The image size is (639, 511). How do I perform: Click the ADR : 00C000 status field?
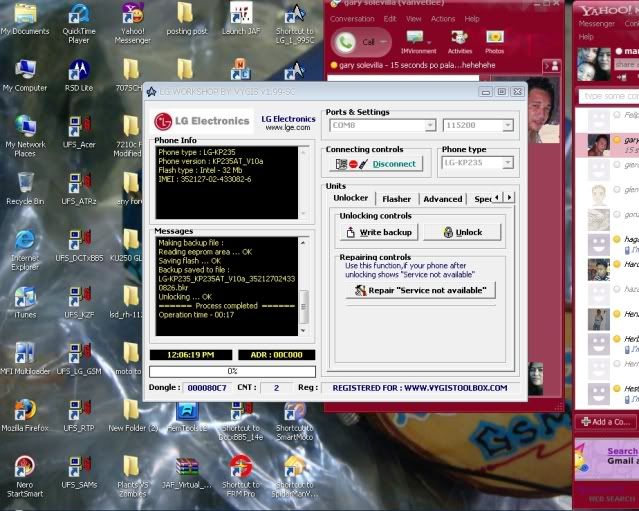[276, 355]
